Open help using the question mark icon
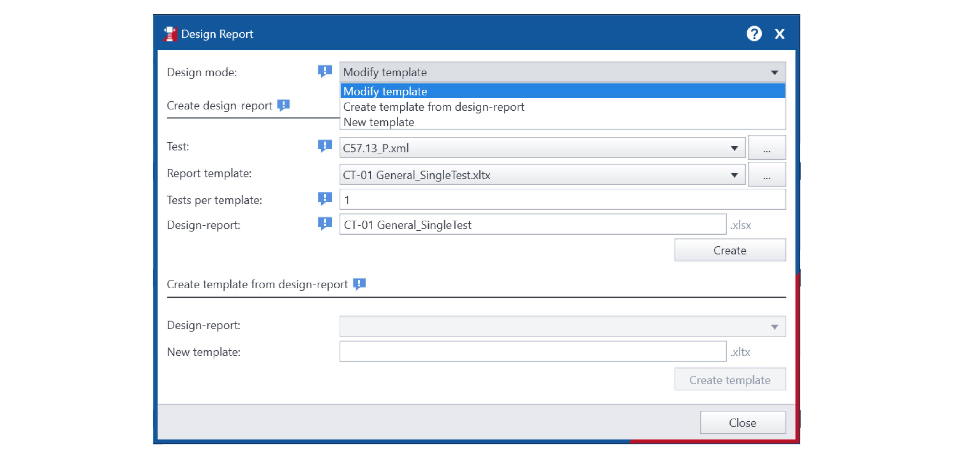Viewport: 980px width, 453px height. pyautogui.click(x=754, y=34)
